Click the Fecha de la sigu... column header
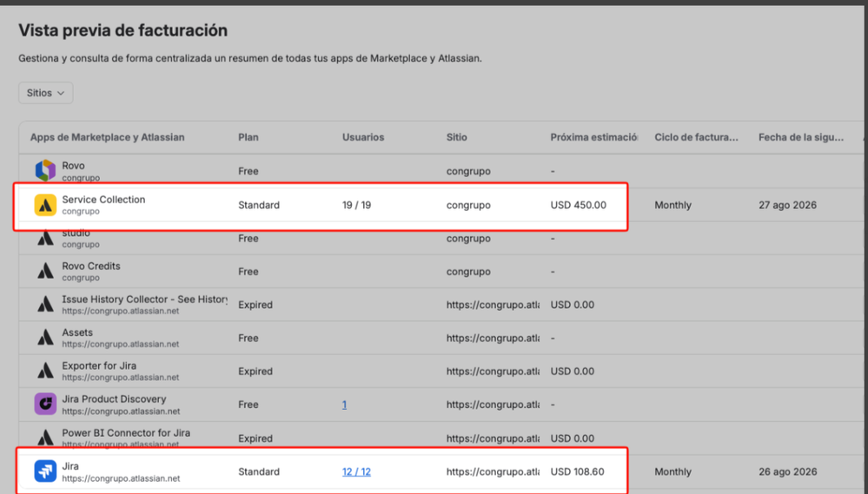The height and width of the screenshot is (494, 868). pos(801,137)
